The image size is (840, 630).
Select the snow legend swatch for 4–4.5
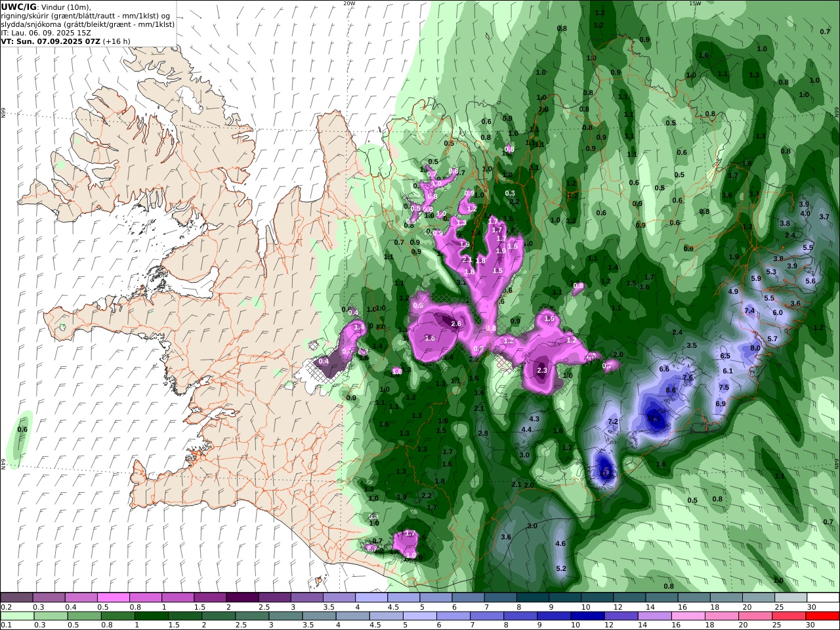pyautogui.click(x=371, y=598)
